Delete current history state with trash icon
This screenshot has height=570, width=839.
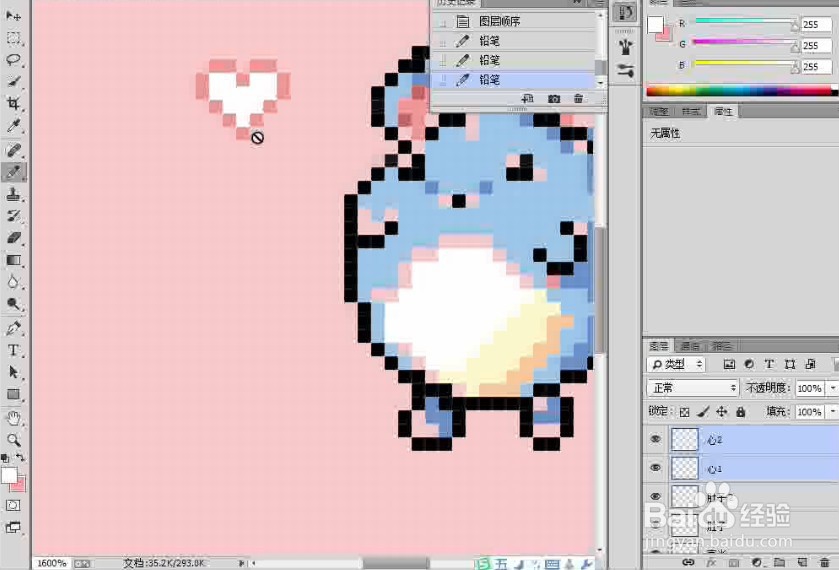point(578,99)
